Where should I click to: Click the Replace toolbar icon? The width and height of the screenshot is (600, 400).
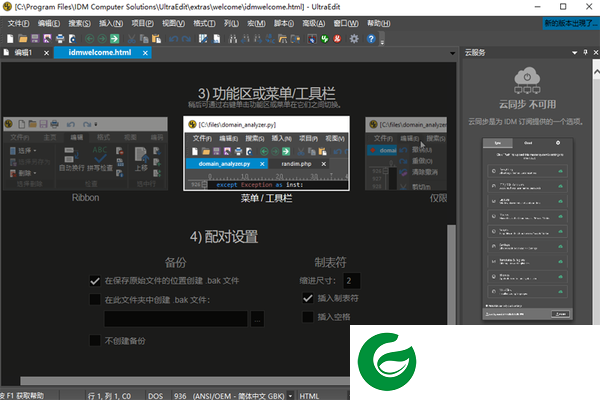click(x=270, y=39)
